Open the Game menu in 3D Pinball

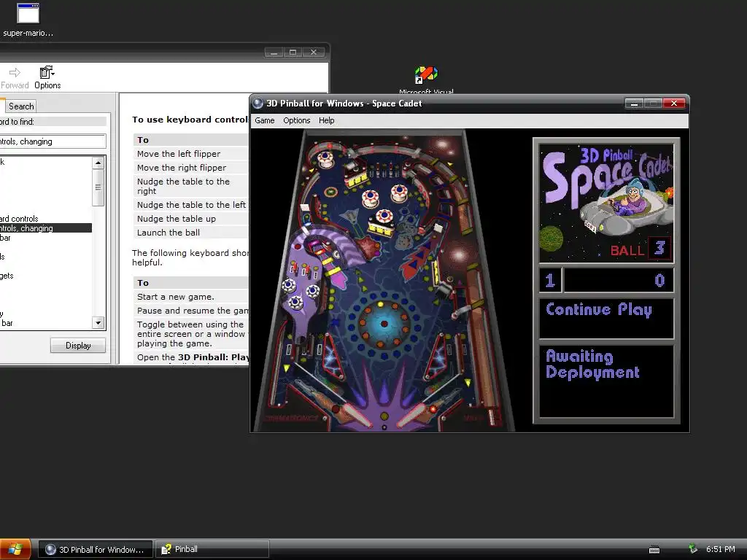[264, 120]
